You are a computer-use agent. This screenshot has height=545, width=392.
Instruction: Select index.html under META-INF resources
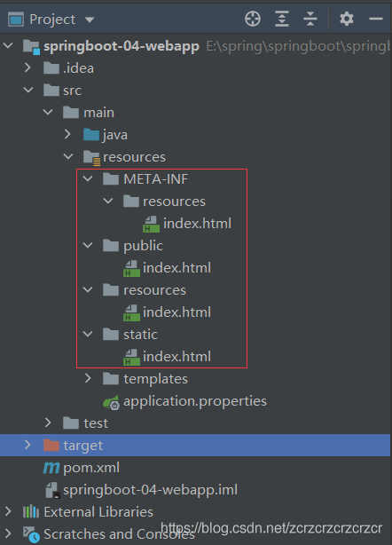197,224
